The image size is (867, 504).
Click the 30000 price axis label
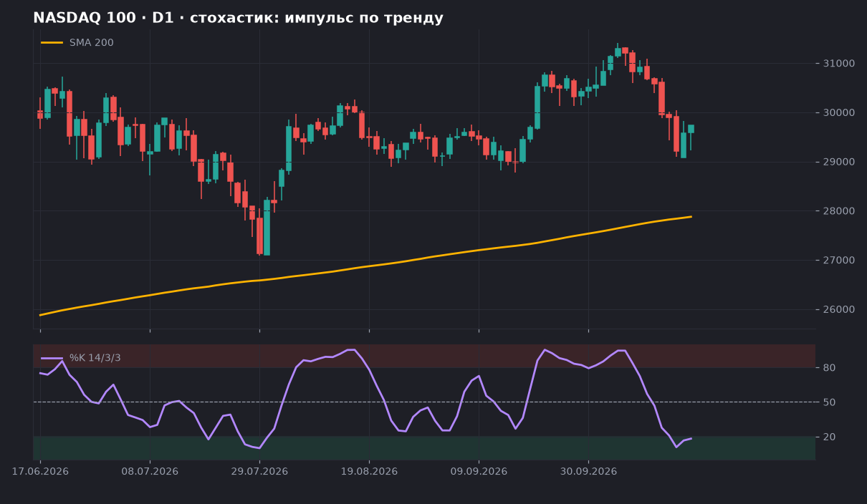coord(838,113)
